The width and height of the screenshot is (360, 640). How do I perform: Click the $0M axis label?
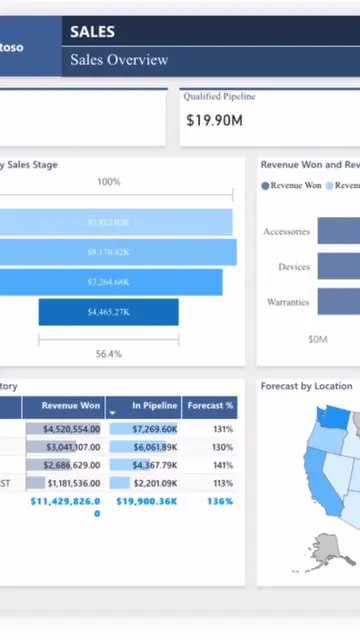[318, 339]
